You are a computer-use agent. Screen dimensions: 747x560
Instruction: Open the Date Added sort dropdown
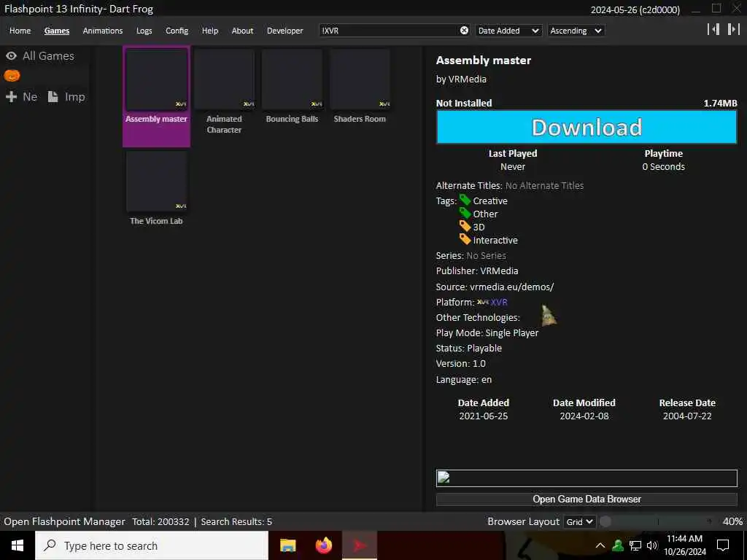tap(508, 31)
